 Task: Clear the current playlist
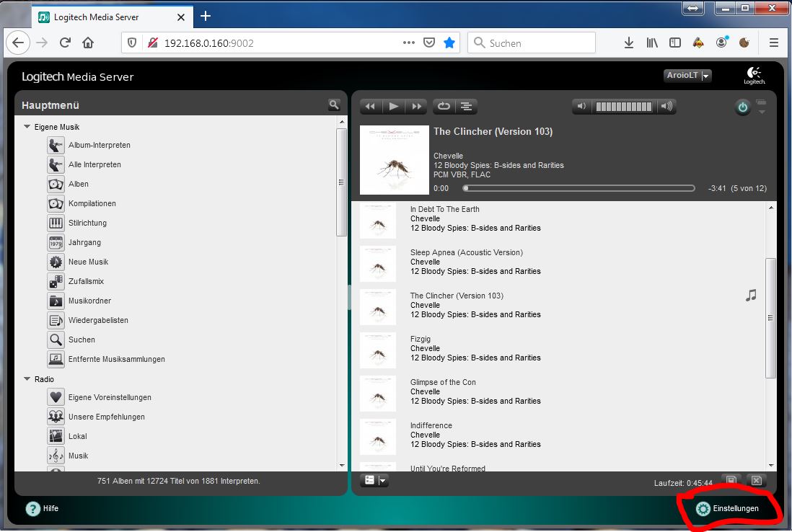756,480
